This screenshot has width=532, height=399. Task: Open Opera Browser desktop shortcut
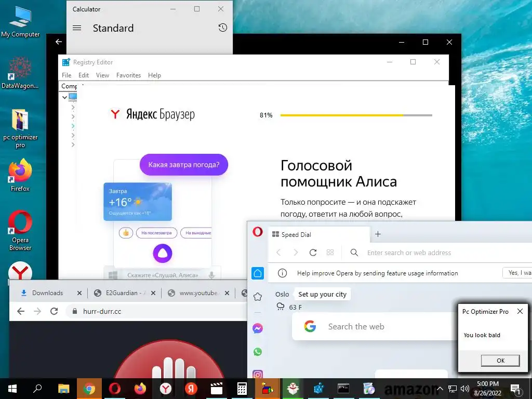coord(20,230)
